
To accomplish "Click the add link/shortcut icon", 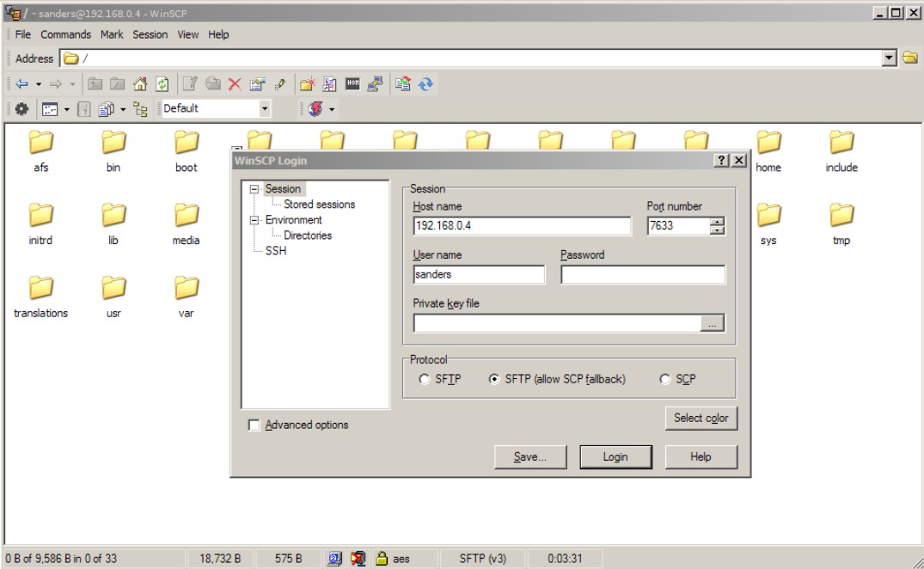I will 329,84.
